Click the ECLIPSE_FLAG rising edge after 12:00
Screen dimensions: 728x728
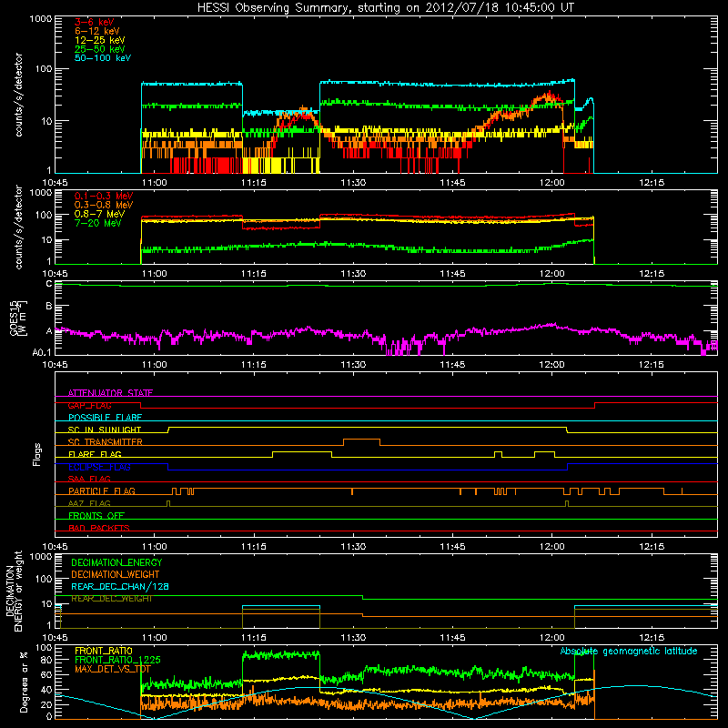[567, 467]
